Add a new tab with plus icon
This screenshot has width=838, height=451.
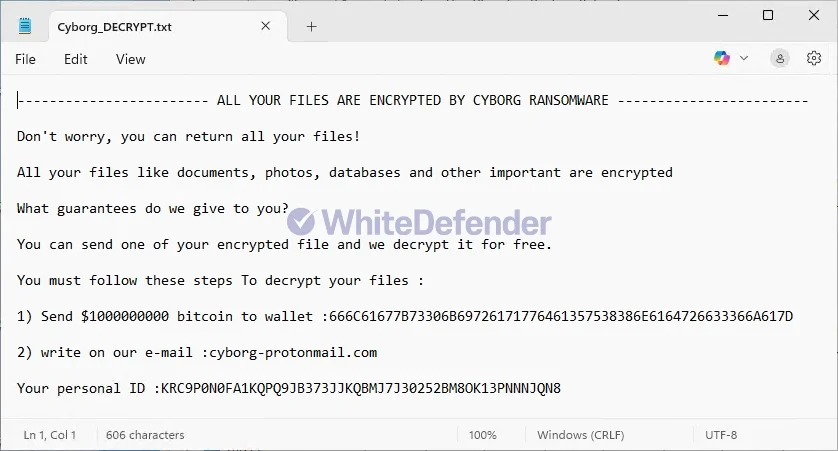[311, 27]
